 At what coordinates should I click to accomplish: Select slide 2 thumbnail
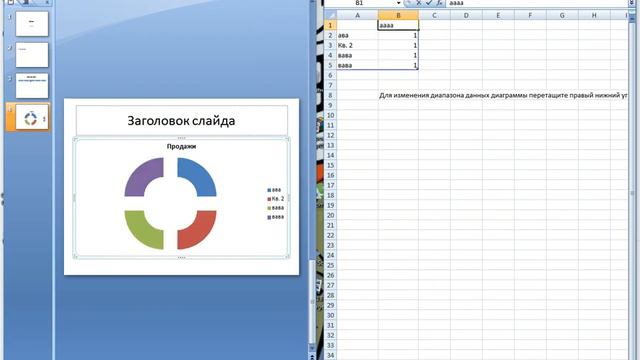coord(32,55)
